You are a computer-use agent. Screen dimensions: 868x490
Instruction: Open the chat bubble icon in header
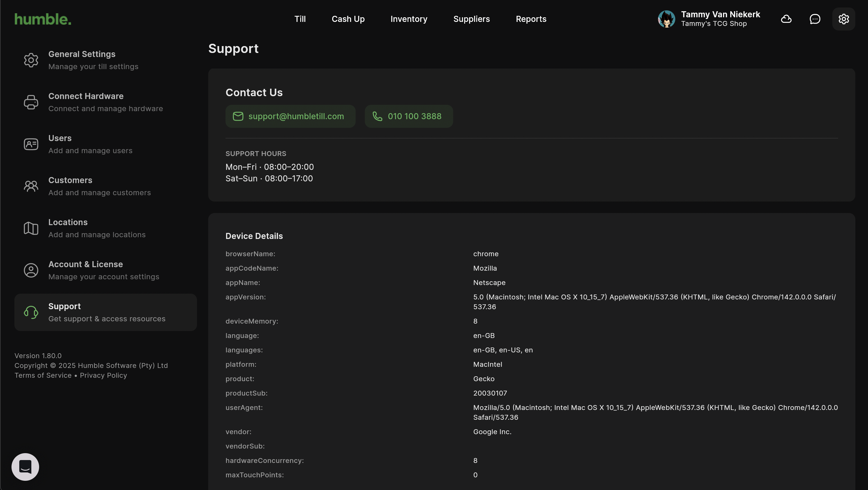click(x=815, y=19)
